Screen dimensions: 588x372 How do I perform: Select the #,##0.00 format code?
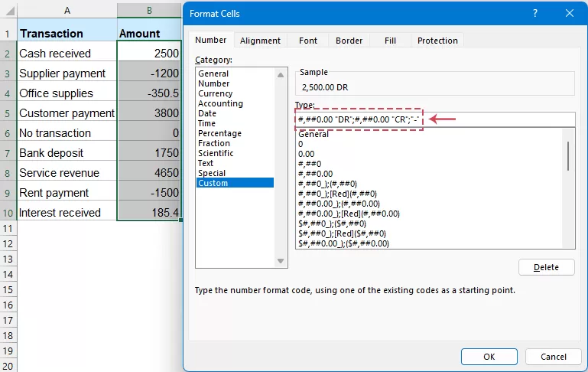[x=429, y=174]
